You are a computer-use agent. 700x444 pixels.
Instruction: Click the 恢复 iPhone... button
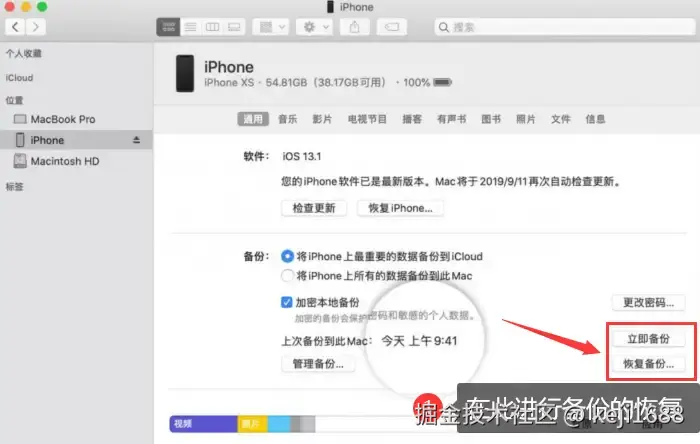click(x=400, y=208)
